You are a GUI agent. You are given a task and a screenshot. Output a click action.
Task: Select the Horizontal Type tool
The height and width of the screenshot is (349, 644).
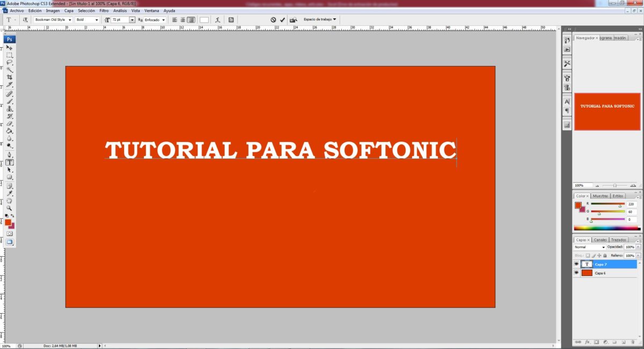tap(9, 161)
